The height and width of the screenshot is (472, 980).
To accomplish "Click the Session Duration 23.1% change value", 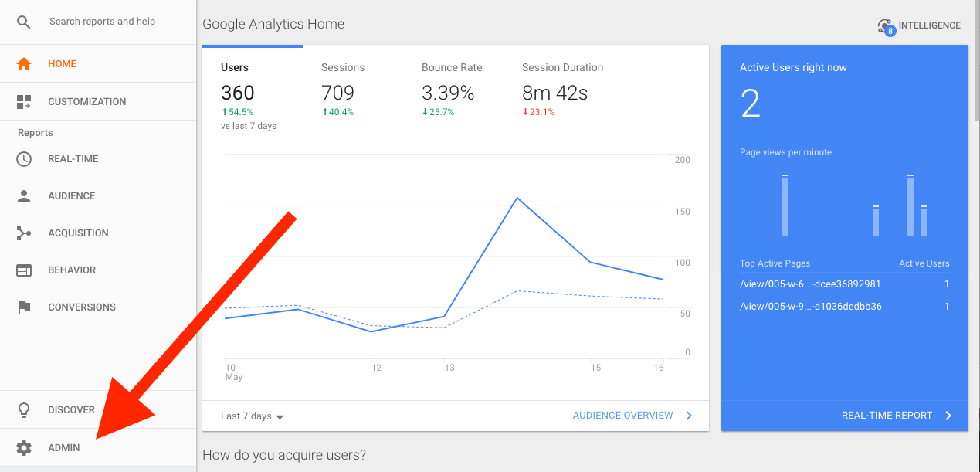I will (x=538, y=112).
